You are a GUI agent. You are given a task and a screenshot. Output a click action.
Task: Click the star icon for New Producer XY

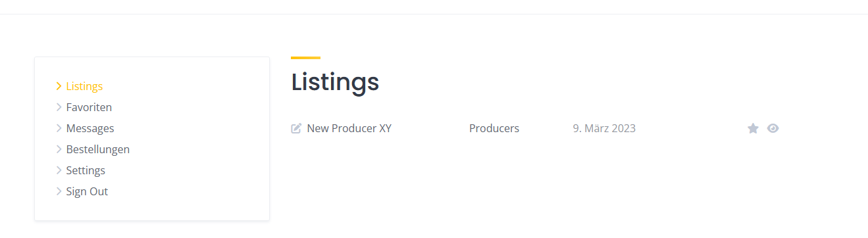753,128
